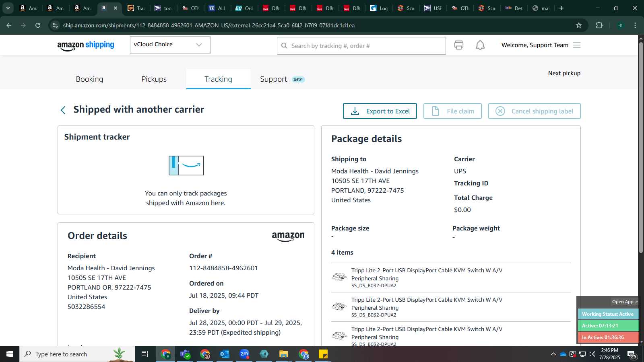644x362 pixels.
Task: Click total charge value $0.00
Action: [x=462, y=210]
